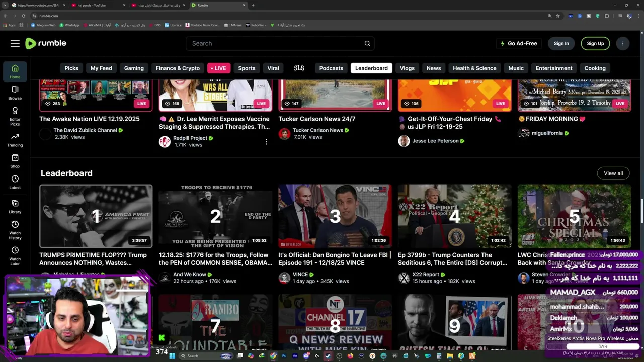This screenshot has height=362, width=644.
Task: Click View all for Leaderboard
Action: [x=613, y=173]
